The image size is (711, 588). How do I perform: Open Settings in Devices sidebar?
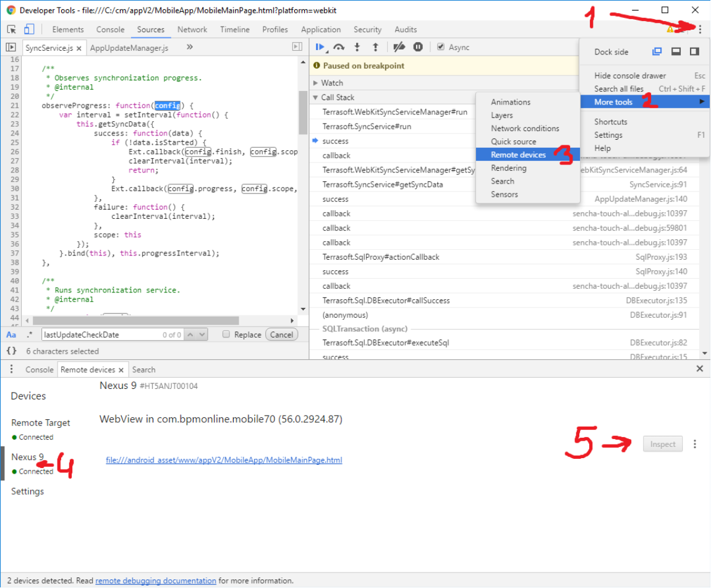point(28,492)
